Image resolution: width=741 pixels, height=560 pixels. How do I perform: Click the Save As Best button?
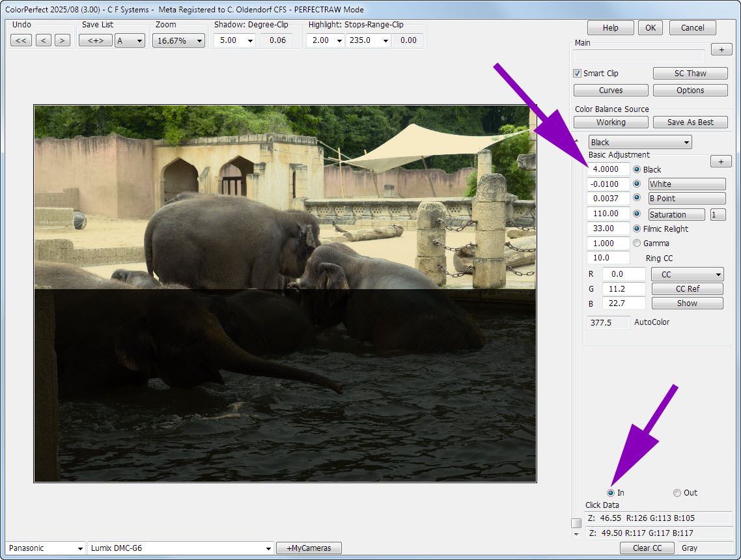[x=690, y=122]
